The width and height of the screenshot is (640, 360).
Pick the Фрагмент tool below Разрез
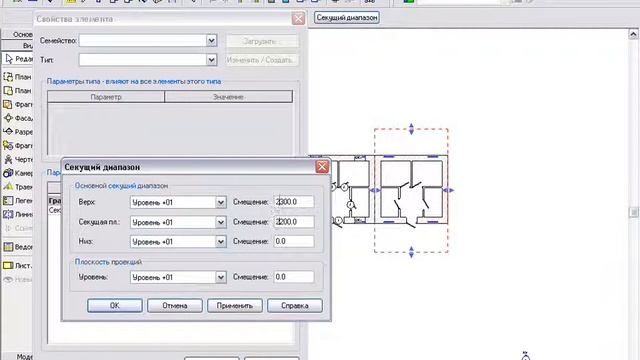[18, 146]
